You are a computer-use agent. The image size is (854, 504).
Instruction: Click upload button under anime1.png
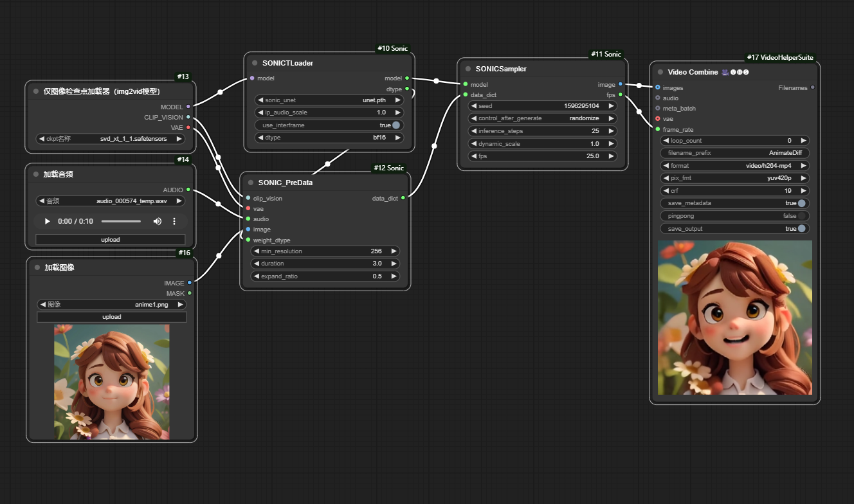111,317
